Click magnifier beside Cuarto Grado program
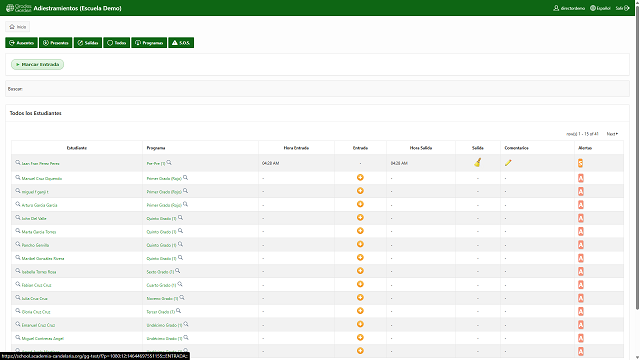640x360 pixels. 180,284
